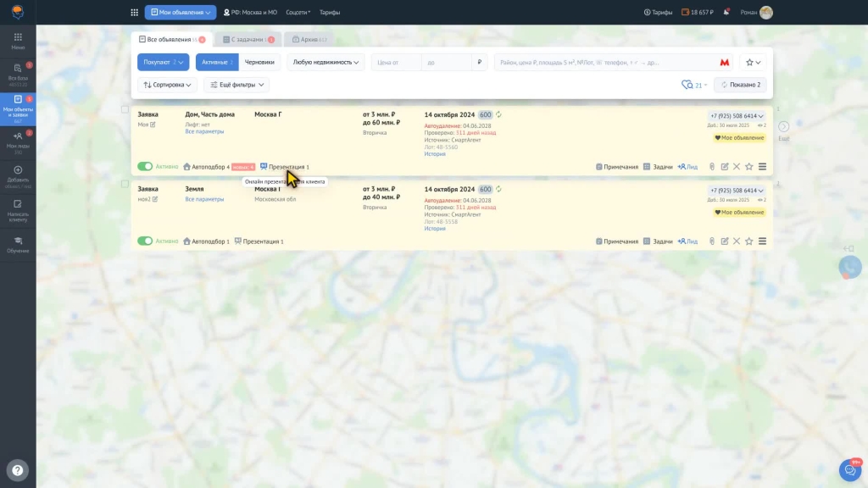Viewport: 868px width, 488px height.
Task: Open the apps grid icon in top bar
Action: (x=134, y=12)
